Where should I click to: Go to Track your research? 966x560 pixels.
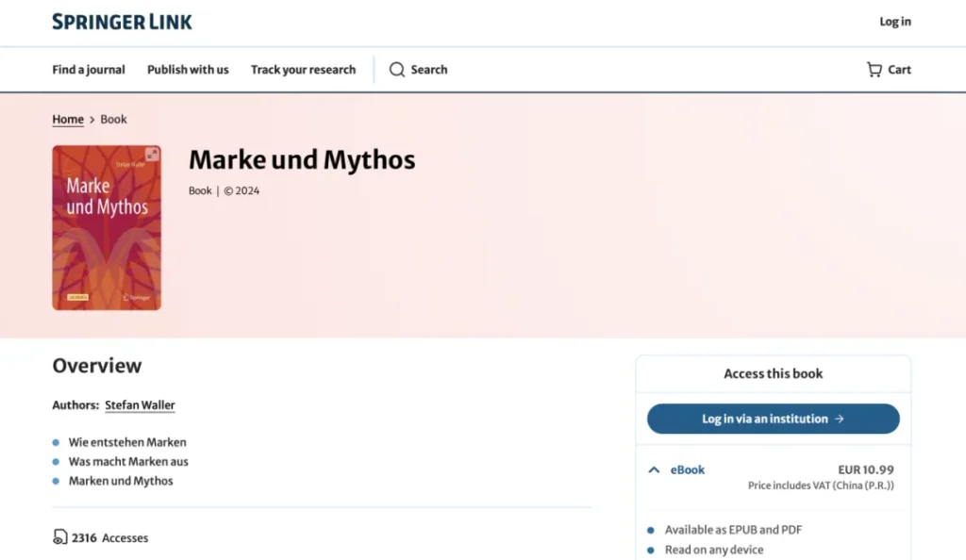point(303,70)
